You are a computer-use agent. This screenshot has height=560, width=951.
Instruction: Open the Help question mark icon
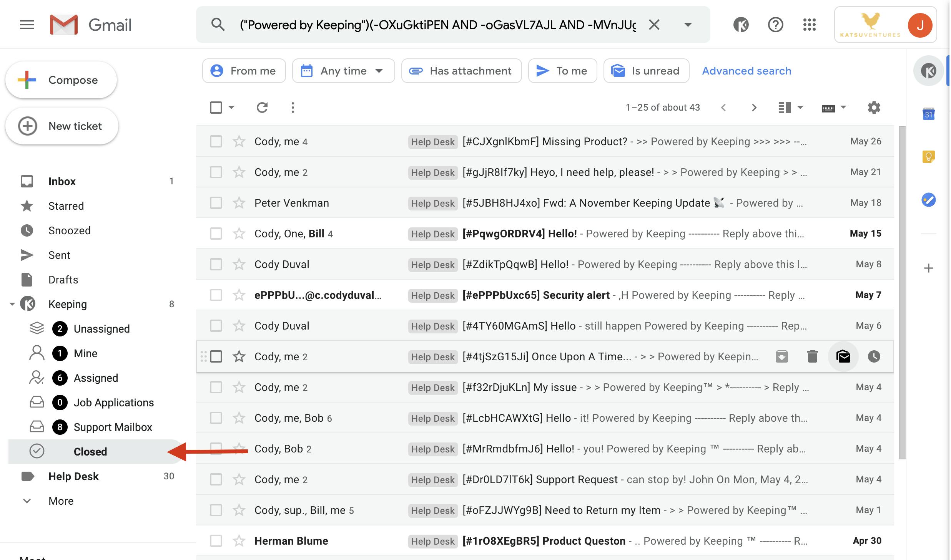point(775,25)
